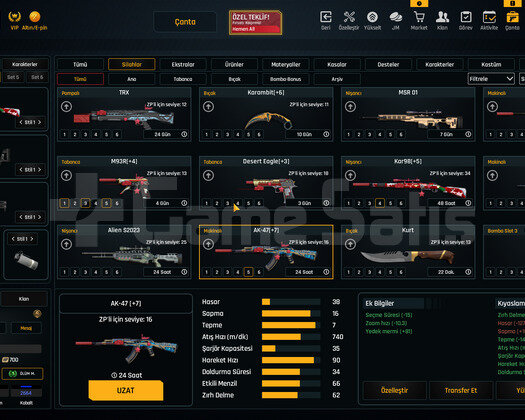The height and width of the screenshot is (420, 525).
Task: Click the ÖZEL TEKLİF special offer banner
Action: pyautogui.click(x=255, y=22)
